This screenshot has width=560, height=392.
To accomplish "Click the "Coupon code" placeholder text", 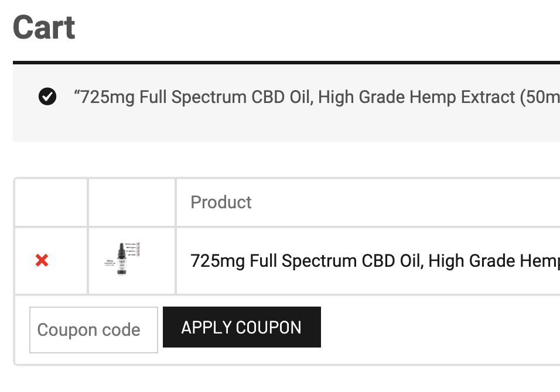I will click(88, 330).
